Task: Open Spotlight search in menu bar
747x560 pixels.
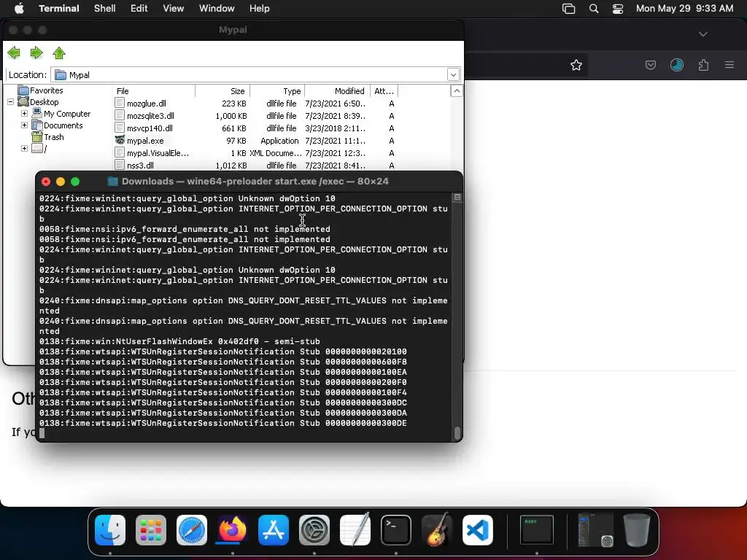Action: pyautogui.click(x=594, y=9)
